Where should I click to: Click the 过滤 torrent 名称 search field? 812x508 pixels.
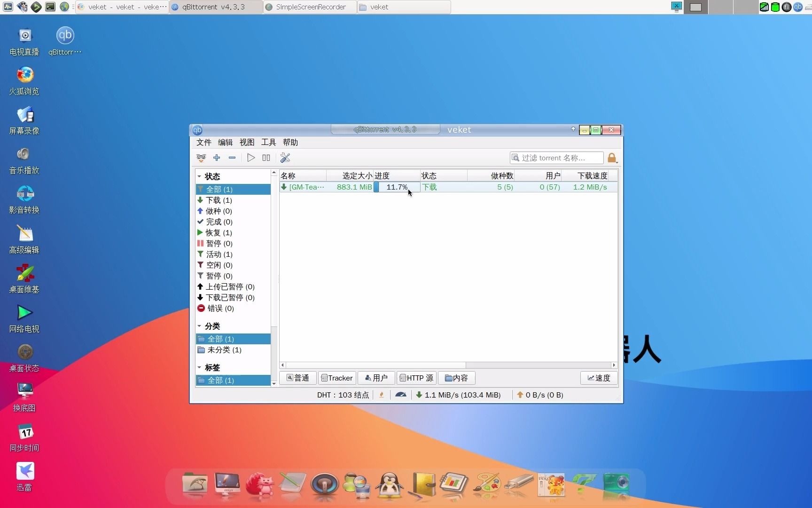point(557,158)
